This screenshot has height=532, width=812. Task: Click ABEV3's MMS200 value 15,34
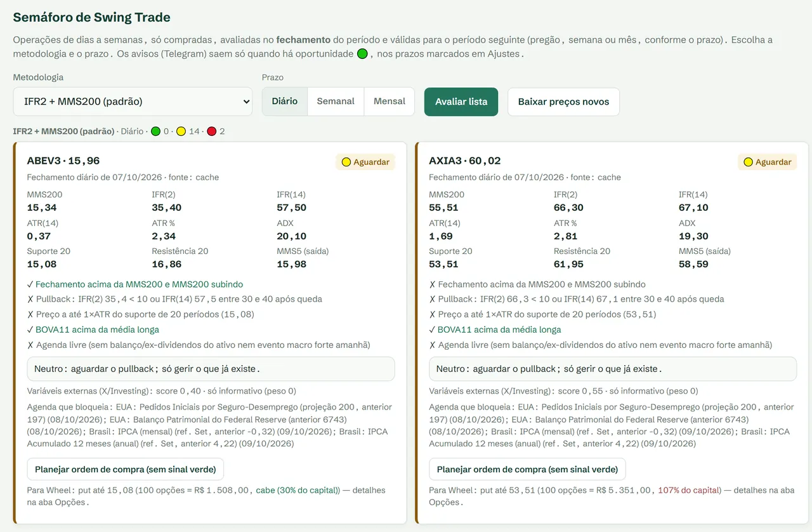(42, 208)
